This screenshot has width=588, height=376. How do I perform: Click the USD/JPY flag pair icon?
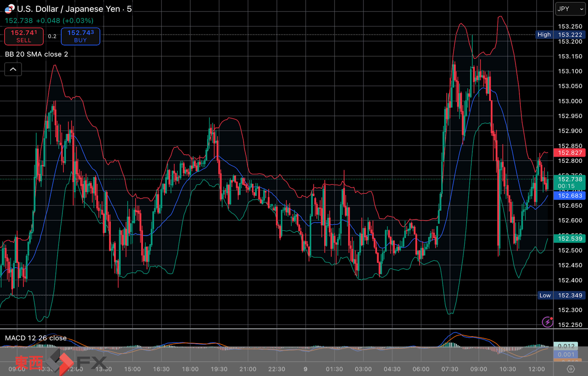pos(10,9)
